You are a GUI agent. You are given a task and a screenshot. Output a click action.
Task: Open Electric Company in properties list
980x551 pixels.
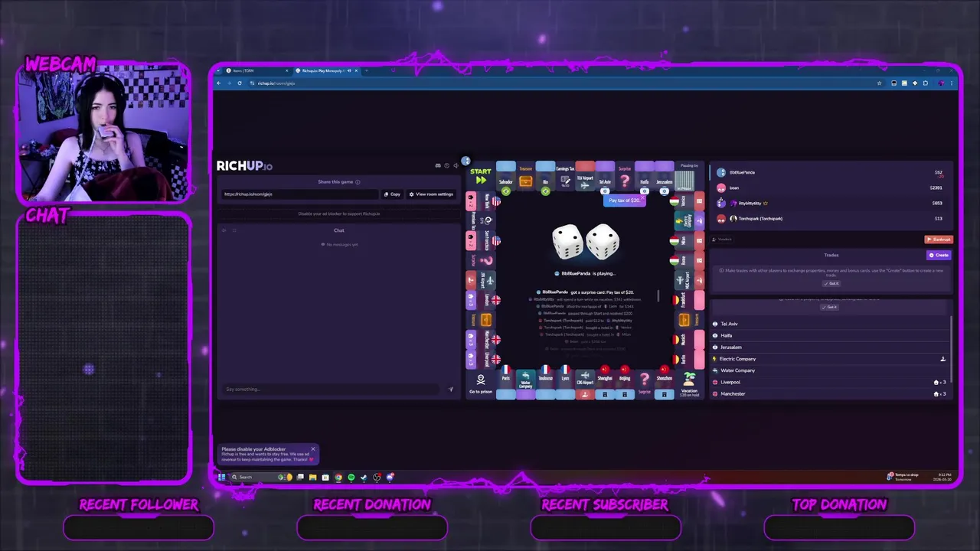click(x=829, y=358)
